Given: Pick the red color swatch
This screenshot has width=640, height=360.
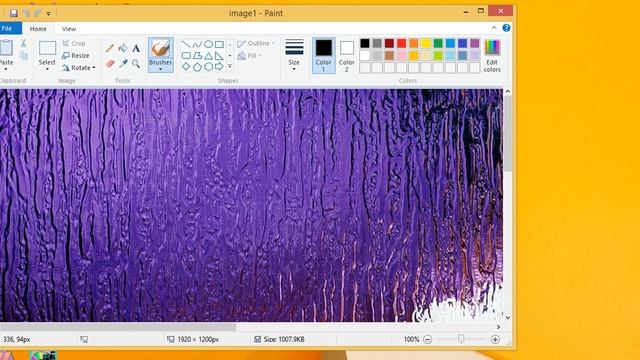Looking at the screenshot, I should pos(402,43).
